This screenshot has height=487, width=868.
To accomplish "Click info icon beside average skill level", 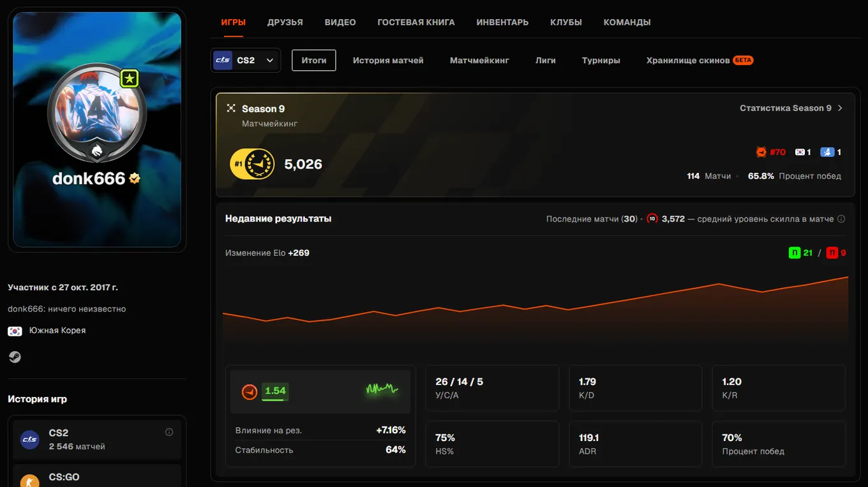I will pyautogui.click(x=841, y=219).
